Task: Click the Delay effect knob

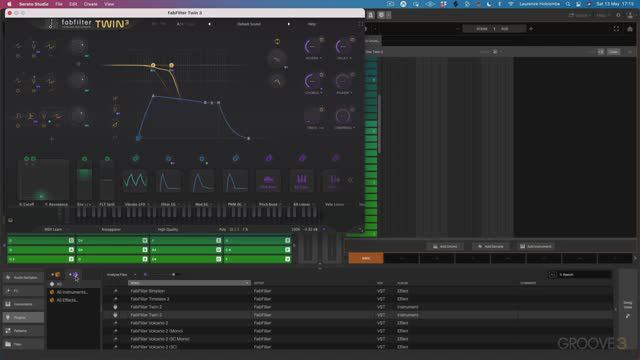Action: pos(342,47)
